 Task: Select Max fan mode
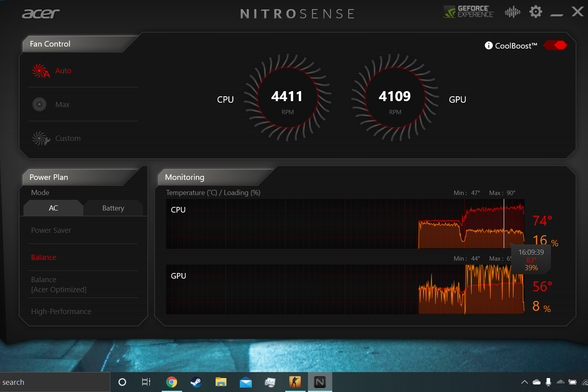click(x=62, y=105)
